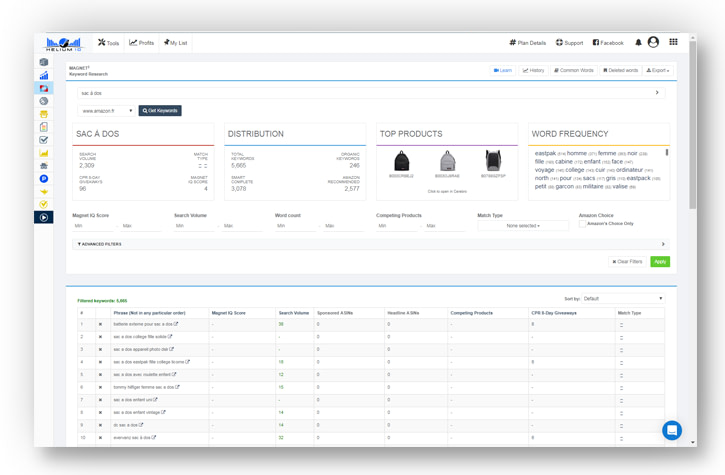Open the video play icon in sidebar
This screenshot has height=475, width=725.
(x=43, y=217)
